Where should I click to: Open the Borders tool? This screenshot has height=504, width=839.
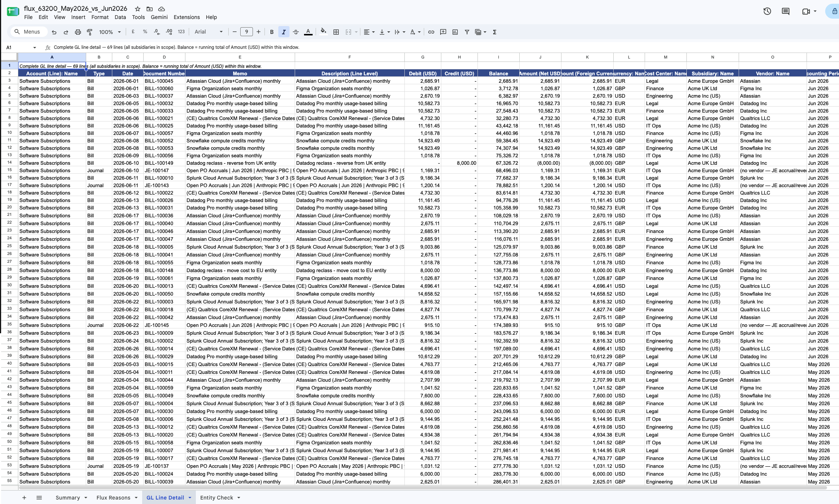(x=336, y=32)
